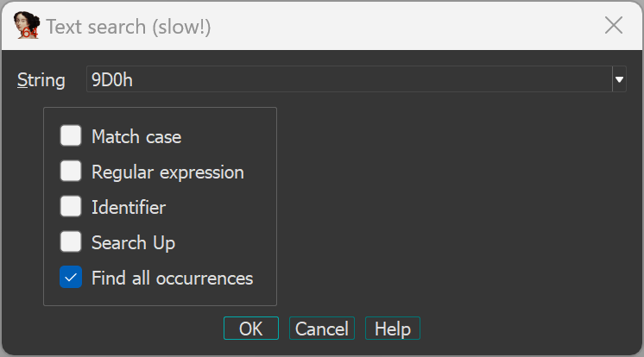Click the 'Find all occurrences' label text
Screen dimensions: 644x357
pyautogui.click(x=172, y=278)
